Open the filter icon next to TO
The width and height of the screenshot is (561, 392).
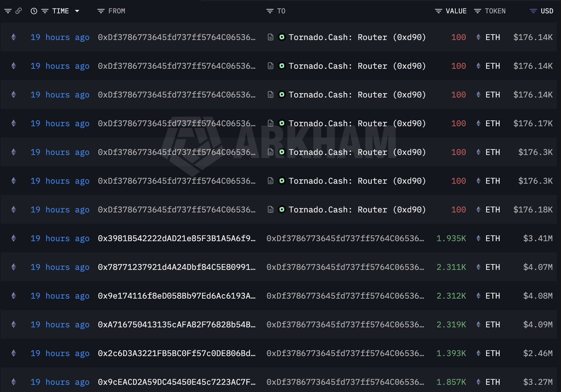point(270,11)
